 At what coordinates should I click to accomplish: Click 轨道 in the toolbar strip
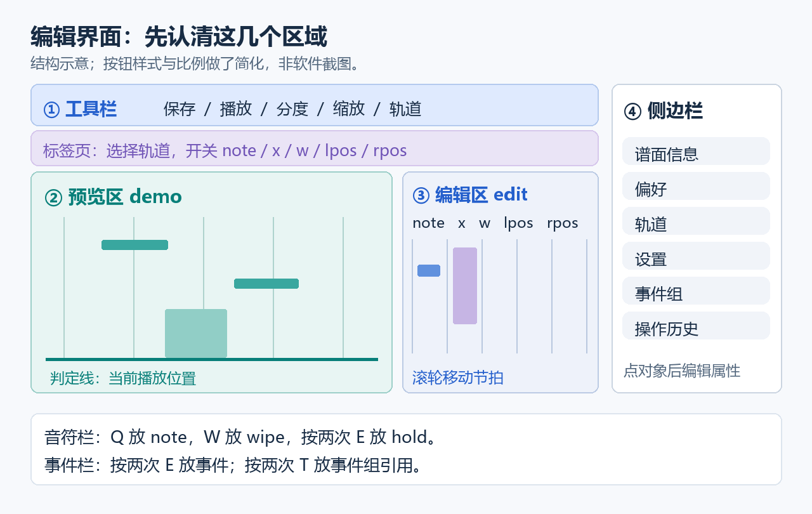405,109
